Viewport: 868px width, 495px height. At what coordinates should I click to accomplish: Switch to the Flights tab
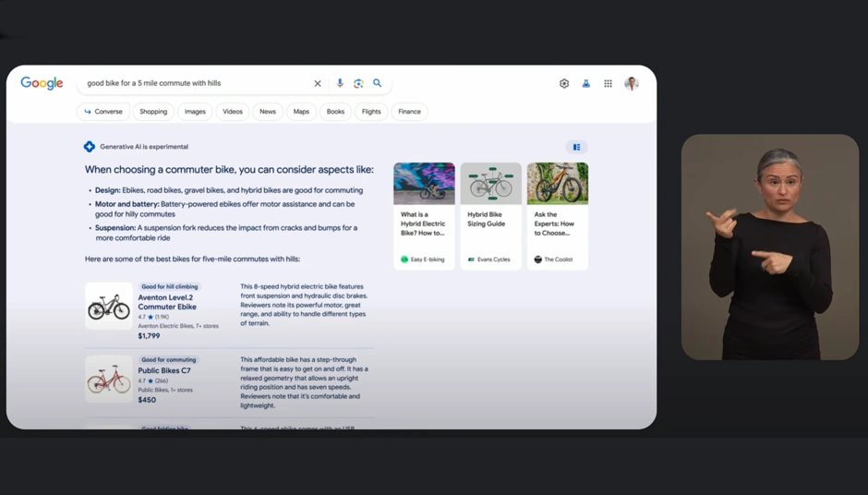pos(371,112)
